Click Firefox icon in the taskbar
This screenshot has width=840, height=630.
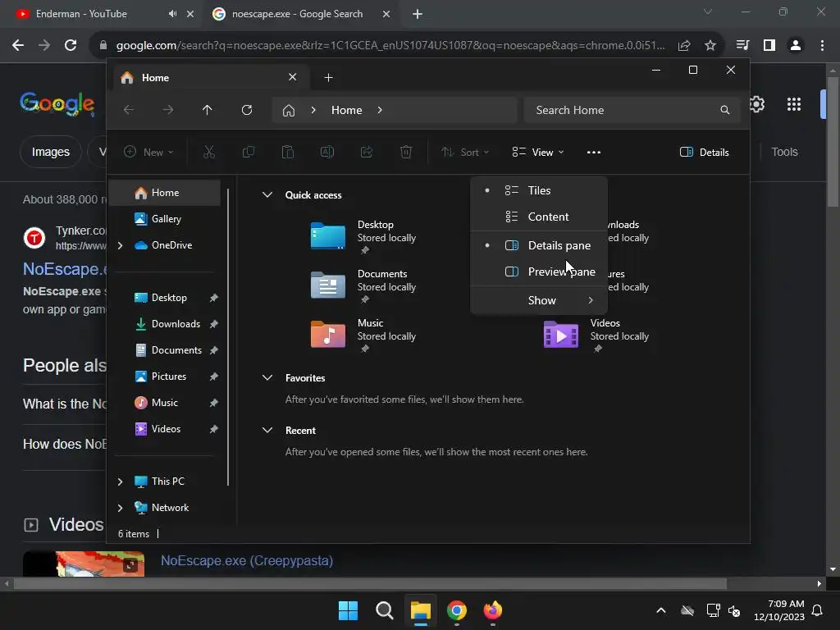point(493,610)
